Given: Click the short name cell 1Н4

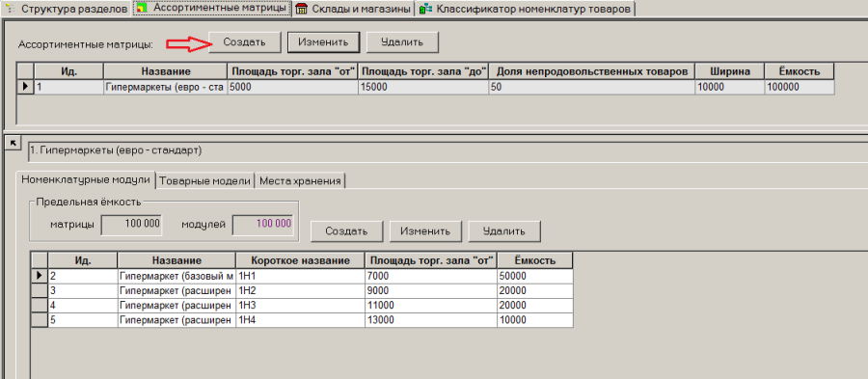Looking at the screenshot, I should [301, 320].
